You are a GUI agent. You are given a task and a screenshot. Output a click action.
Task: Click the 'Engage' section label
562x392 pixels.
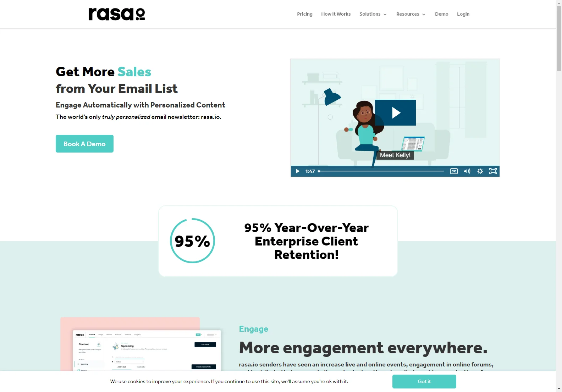[x=254, y=329]
